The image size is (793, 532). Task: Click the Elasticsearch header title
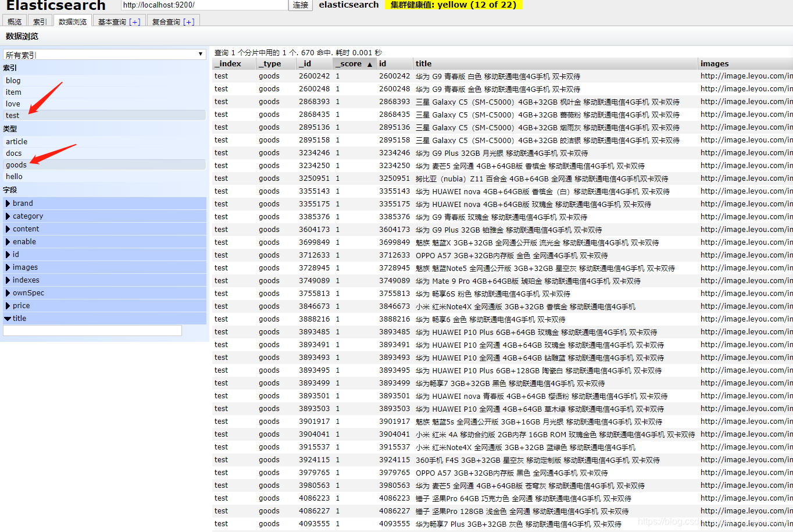[56, 5]
